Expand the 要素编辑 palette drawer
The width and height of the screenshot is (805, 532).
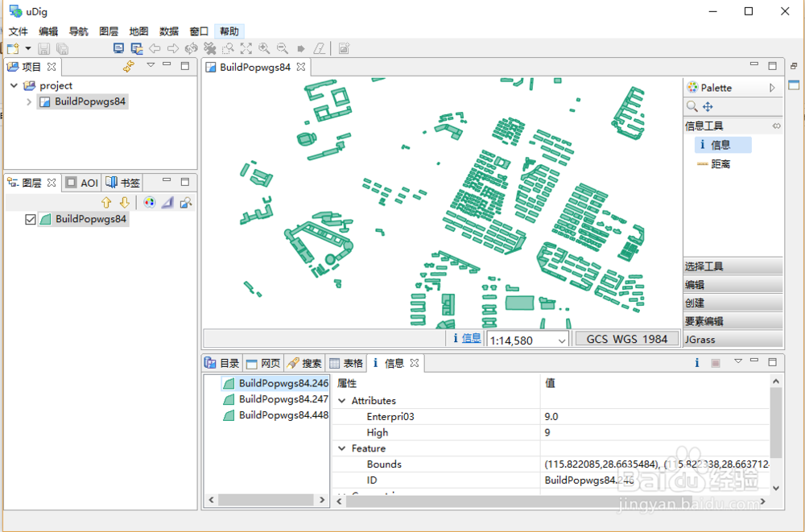point(733,321)
